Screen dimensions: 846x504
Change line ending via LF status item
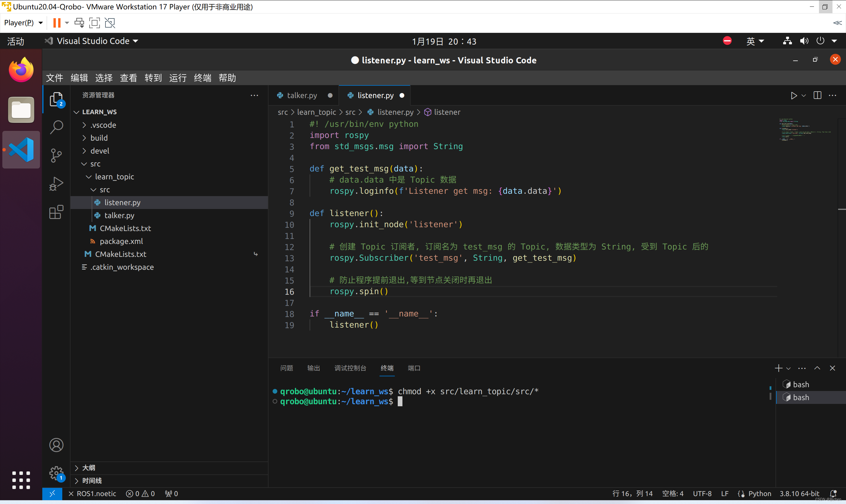pos(724,493)
